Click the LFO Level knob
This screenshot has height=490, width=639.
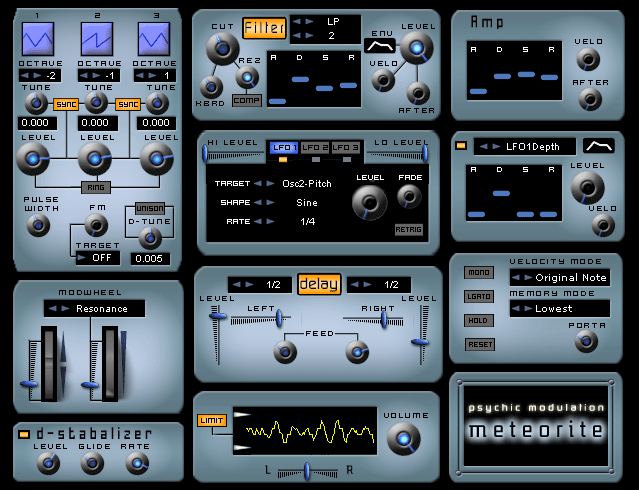371,203
